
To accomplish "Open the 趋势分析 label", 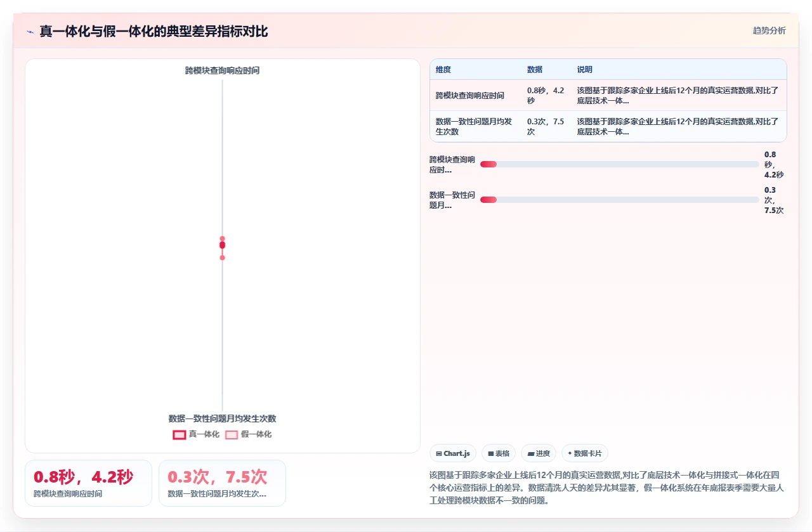I will [769, 30].
